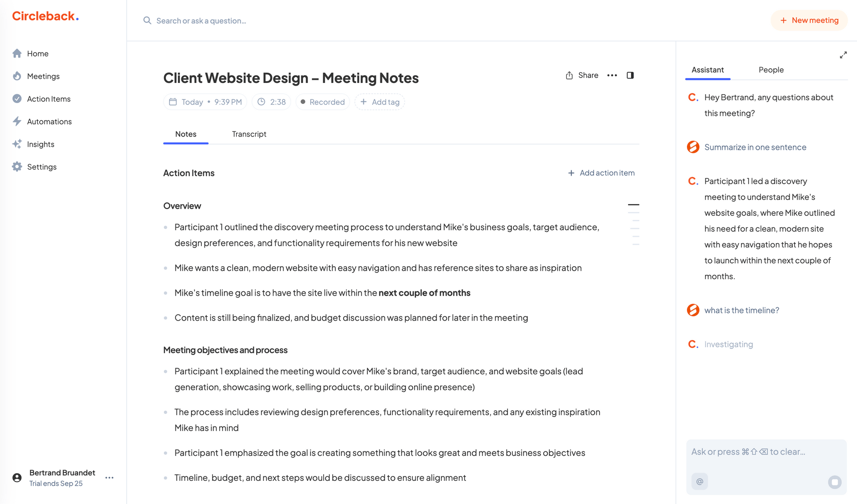Image resolution: width=857 pixels, height=504 pixels.
Task: Open Automations from the sidebar
Action: (x=49, y=121)
